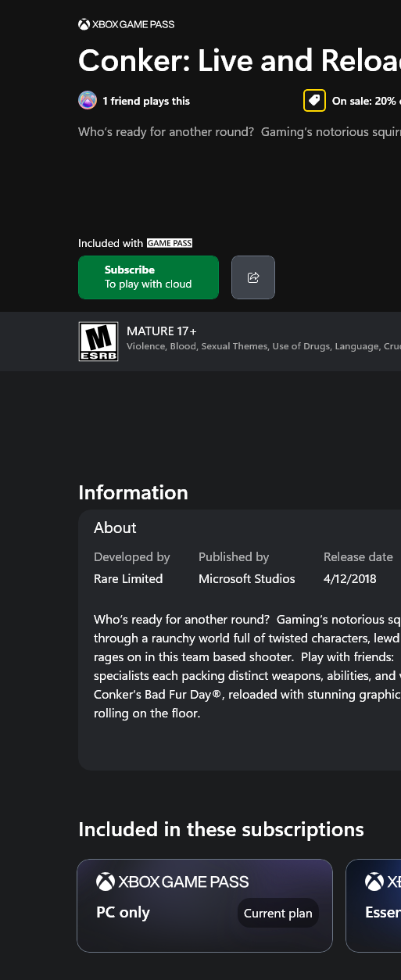Click the yellow sale tag icon
The image size is (401, 980).
(314, 101)
